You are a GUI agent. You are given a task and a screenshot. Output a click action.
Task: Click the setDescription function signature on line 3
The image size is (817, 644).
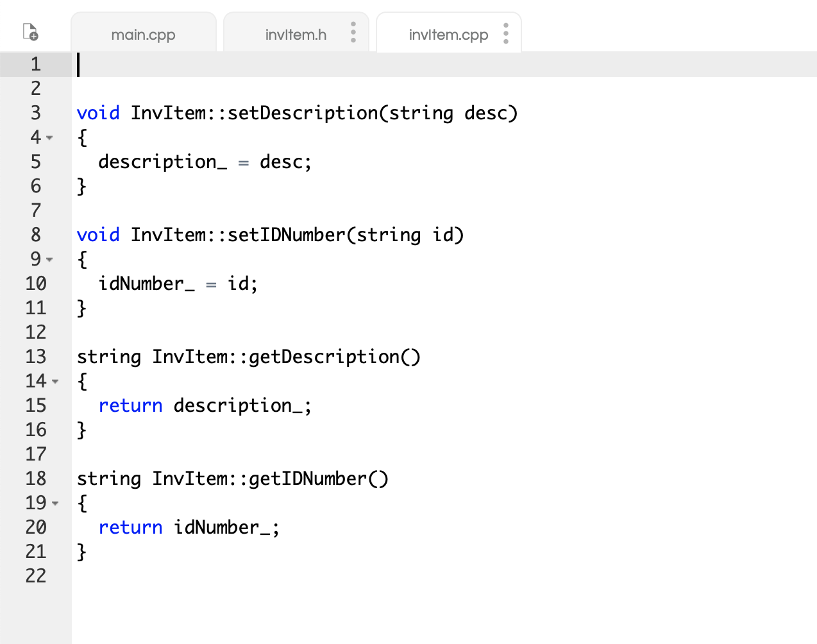(297, 113)
